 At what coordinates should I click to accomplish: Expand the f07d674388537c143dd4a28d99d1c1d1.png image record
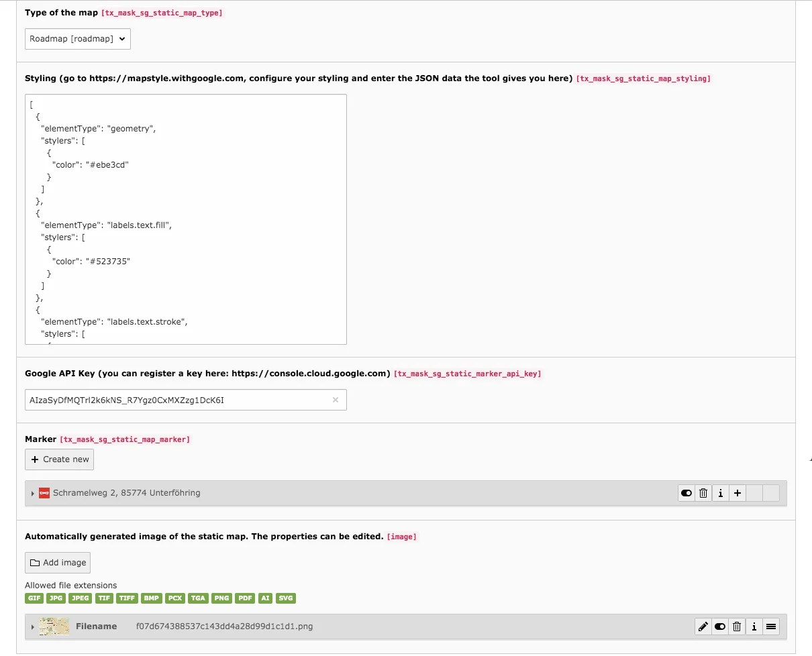coord(32,626)
